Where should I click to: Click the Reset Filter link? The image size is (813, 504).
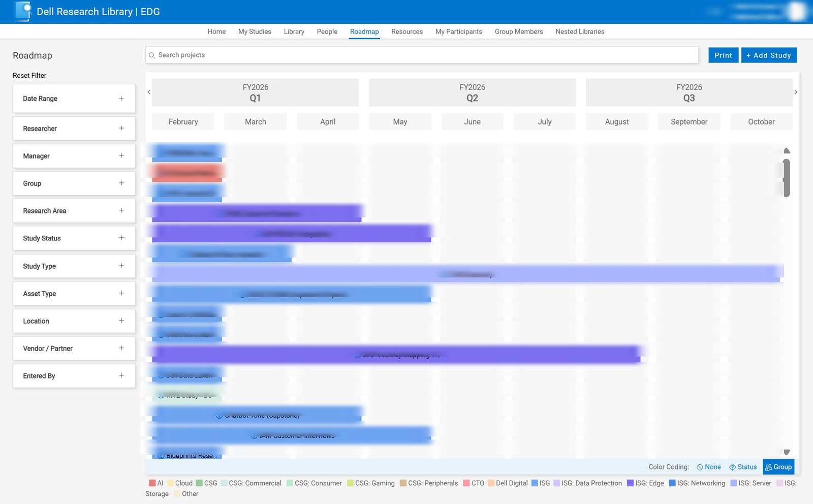pos(29,75)
